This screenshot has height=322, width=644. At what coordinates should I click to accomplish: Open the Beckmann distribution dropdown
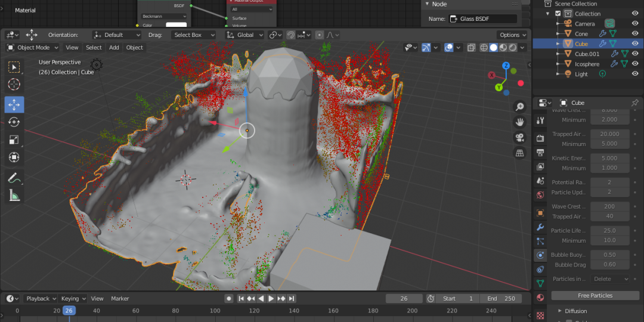pos(164,17)
